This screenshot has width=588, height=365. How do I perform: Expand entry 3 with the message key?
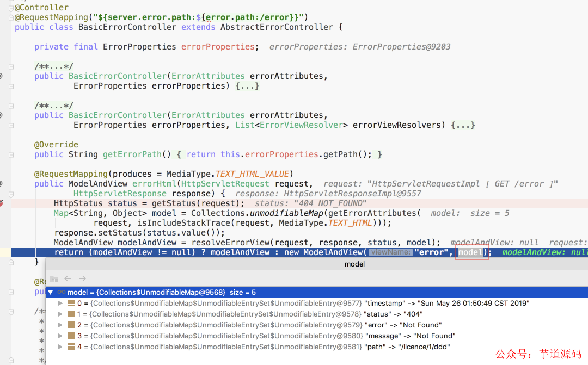(60, 336)
